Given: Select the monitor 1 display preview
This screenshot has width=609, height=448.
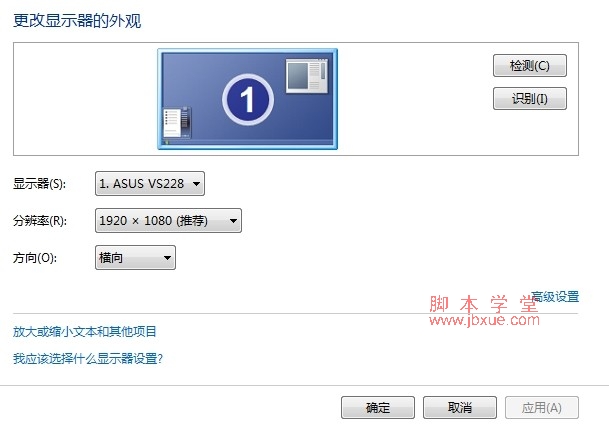Looking at the screenshot, I should (x=247, y=99).
